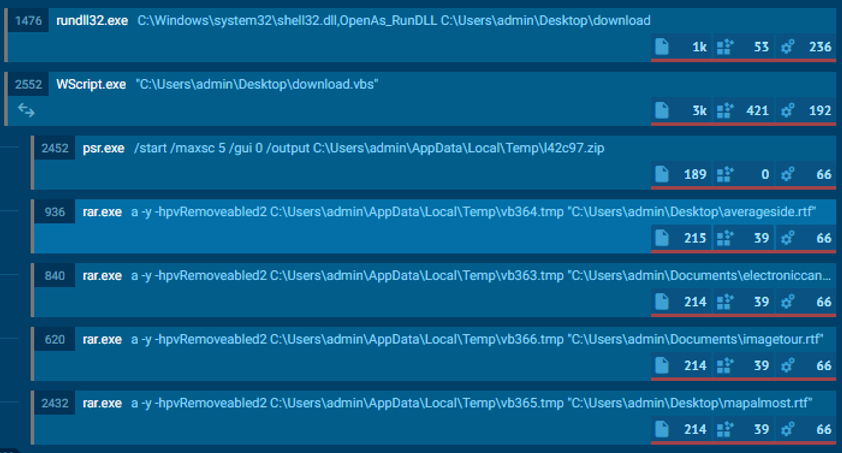Click the network arrows icon under WScript.exe PID 2552
This screenshot has height=453, width=842.
click(26, 110)
